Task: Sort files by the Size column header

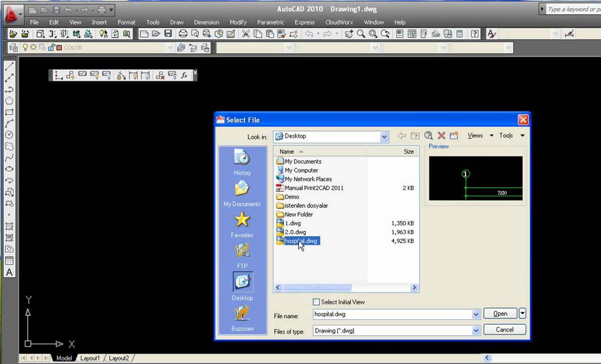Action: point(392,151)
